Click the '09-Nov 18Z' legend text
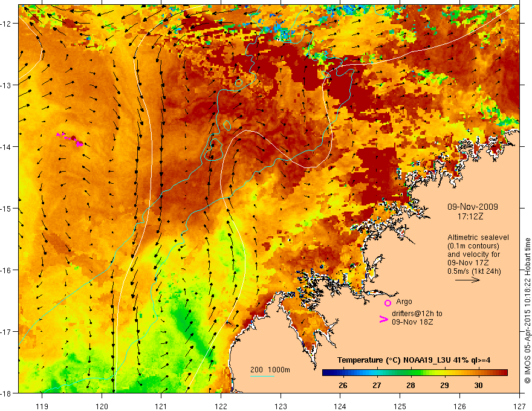This screenshot has width=532, height=411. (412, 322)
